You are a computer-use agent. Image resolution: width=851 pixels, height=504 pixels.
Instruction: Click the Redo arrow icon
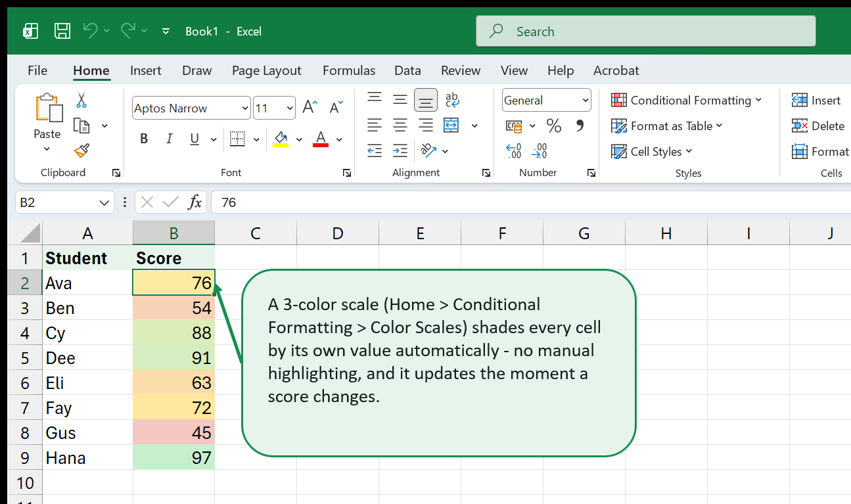pyautogui.click(x=128, y=30)
